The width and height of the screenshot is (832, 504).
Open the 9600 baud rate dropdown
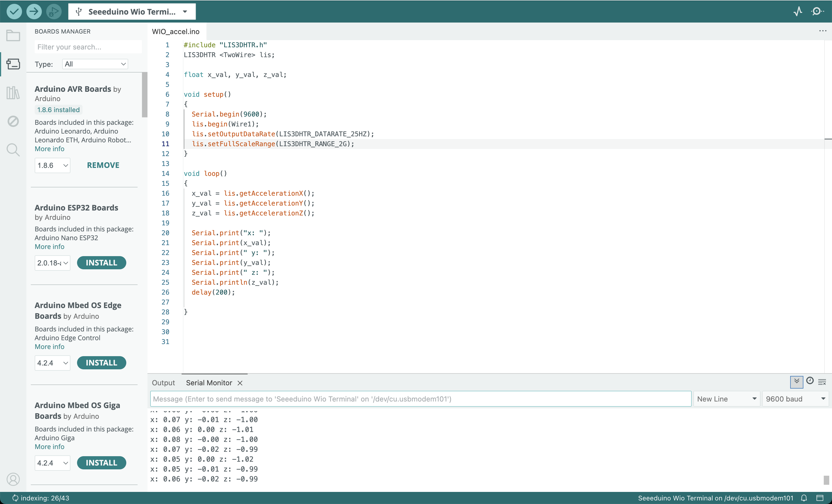pyautogui.click(x=795, y=399)
